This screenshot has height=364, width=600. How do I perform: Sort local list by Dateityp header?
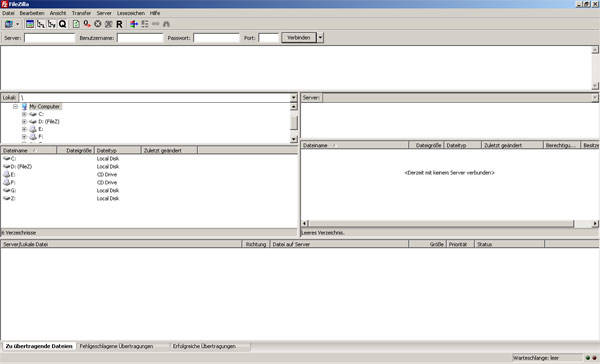(x=117, y=150)
